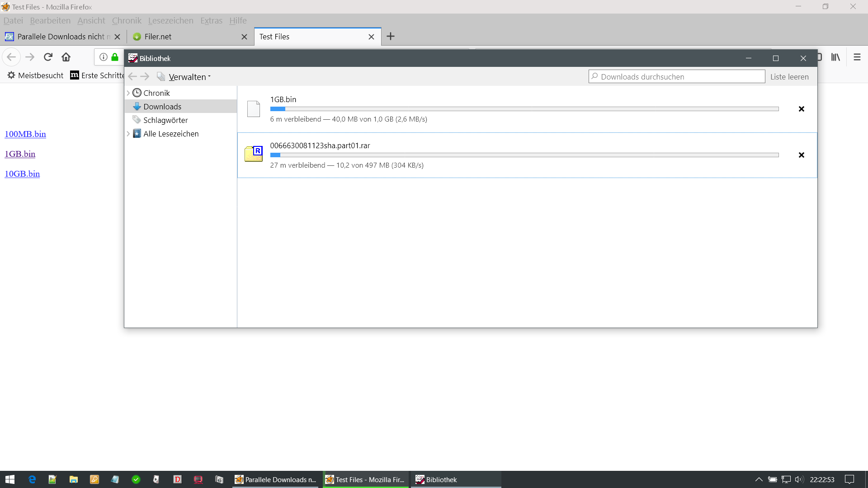Expand the Alle Lesezeichen tree item
Viewport: 868px width, 488px height.
[x=128, y=134]
